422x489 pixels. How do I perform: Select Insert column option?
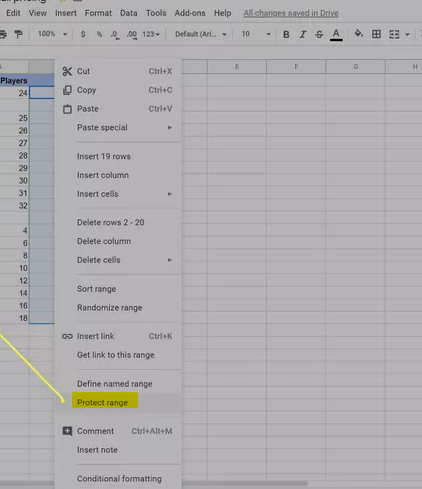[x=118, y=175]
